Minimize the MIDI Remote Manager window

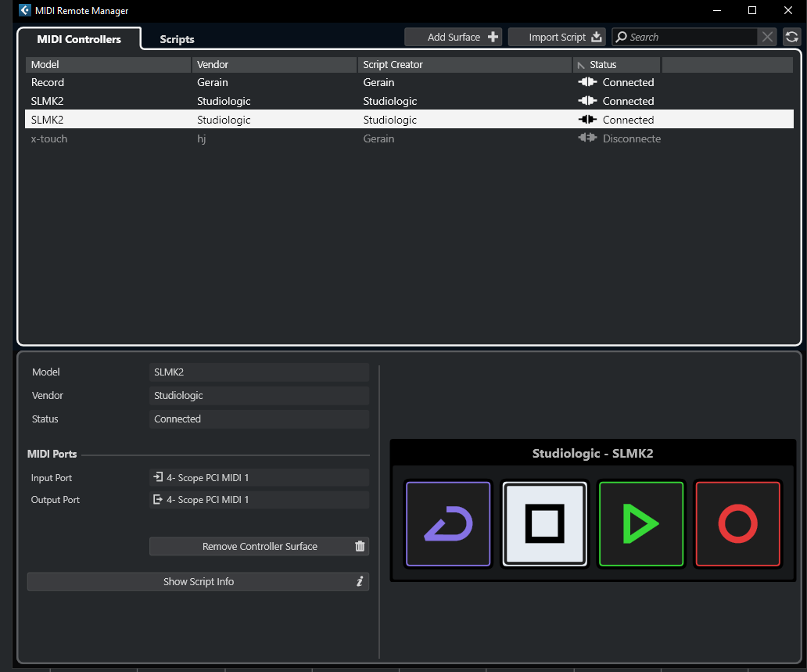[717, 10]
